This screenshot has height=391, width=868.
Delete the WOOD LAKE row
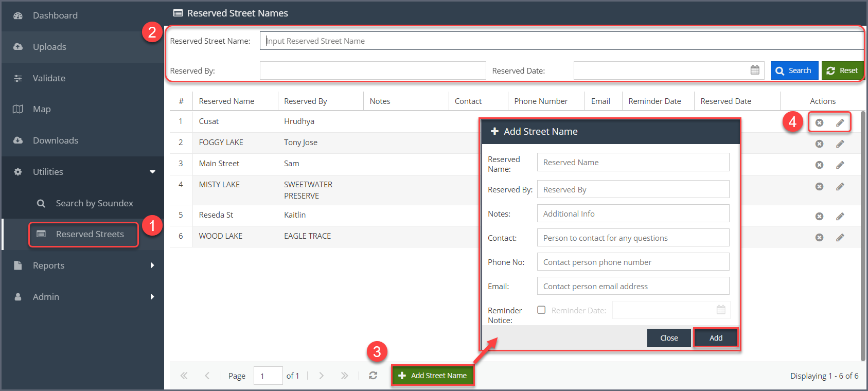[819, 238]
